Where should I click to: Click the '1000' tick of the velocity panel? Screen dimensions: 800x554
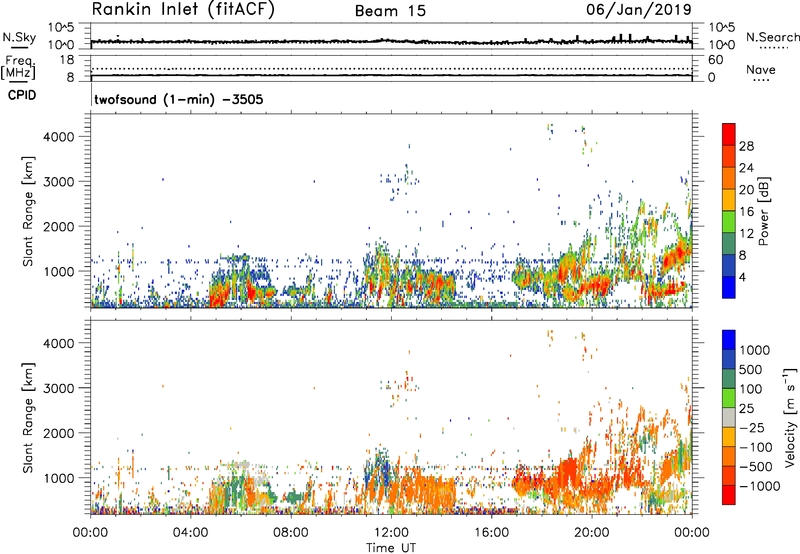(x=59, y=478)
